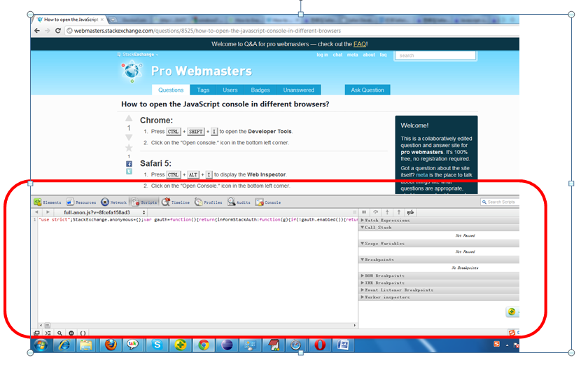Toggle pause on exceptions
588x367 pixels.
pyautogui.click(x=71, y=333)
